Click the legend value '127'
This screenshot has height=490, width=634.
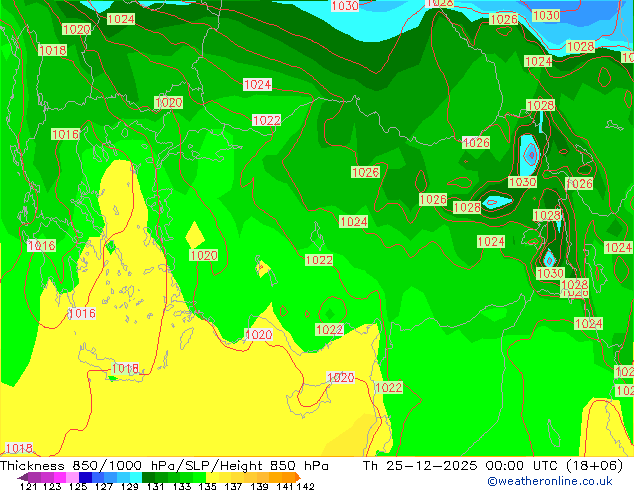[104, 486]
